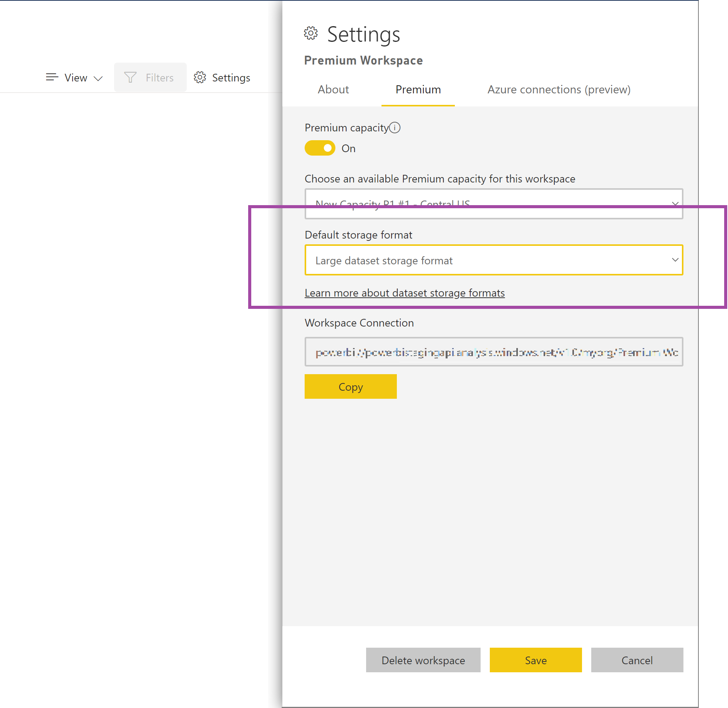Click the Copy button
The width and height of the screenshot is (728, 708).
click(350, 386)
